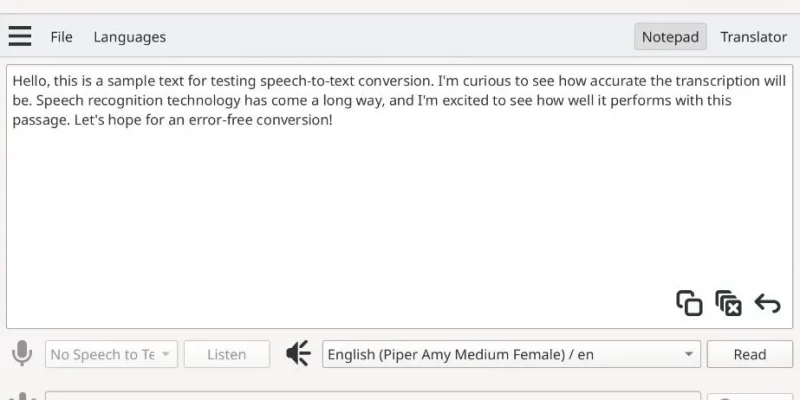The height and width of the screenshot is (400, 800).
Task: Open the English Piper Amy voice dropdown
Action: pos(511,354)
